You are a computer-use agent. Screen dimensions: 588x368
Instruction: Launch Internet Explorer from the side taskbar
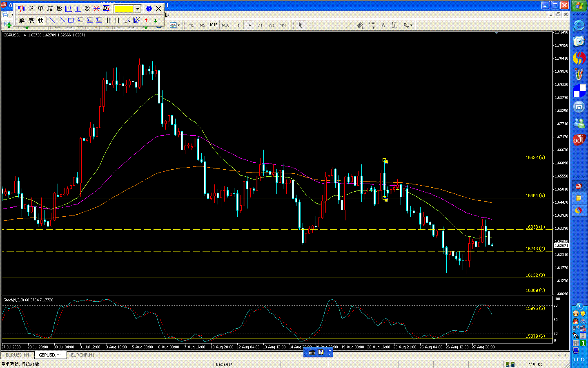click(579, 25)
